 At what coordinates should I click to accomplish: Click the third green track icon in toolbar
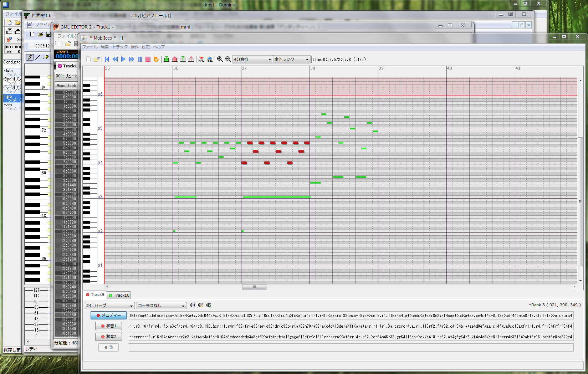coord(183,59)
